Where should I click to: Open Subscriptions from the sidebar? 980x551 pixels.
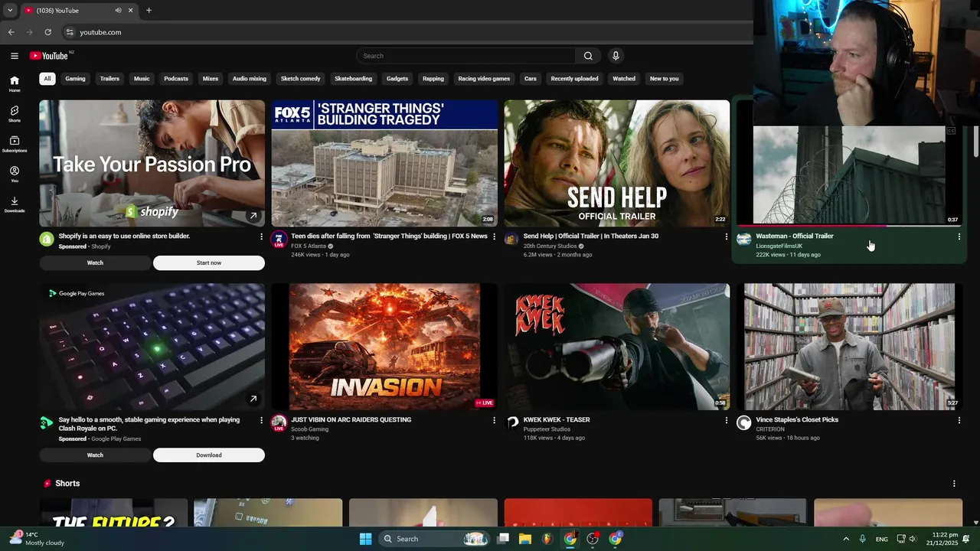(15, 144)
